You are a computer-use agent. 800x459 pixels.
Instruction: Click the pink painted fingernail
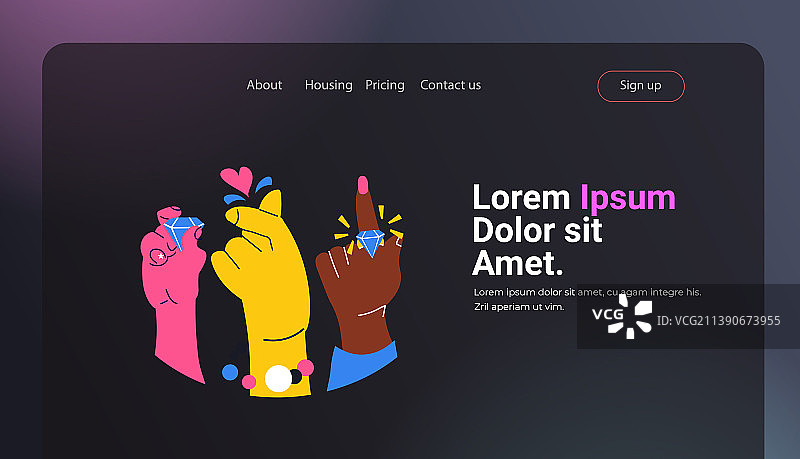[363, 185]
